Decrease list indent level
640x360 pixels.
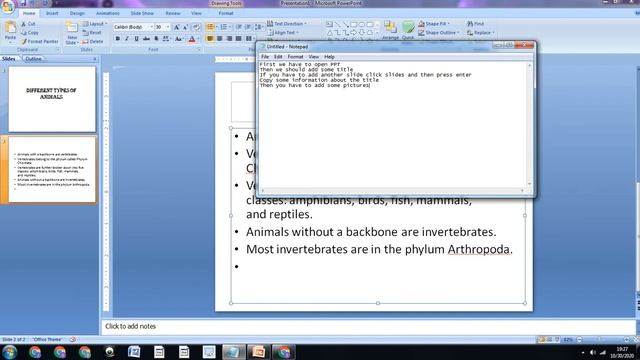pos(239,27)
